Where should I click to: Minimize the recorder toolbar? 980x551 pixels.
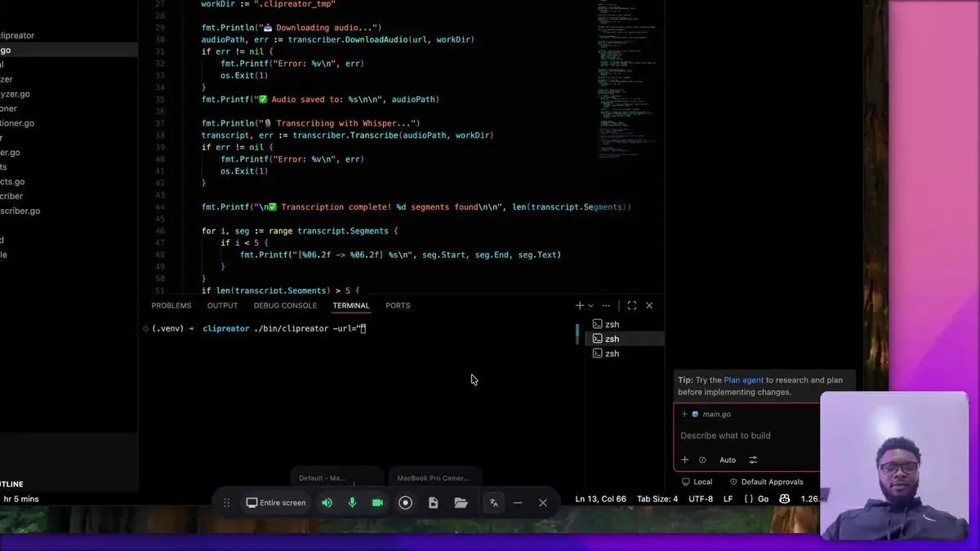pos(518,503)
